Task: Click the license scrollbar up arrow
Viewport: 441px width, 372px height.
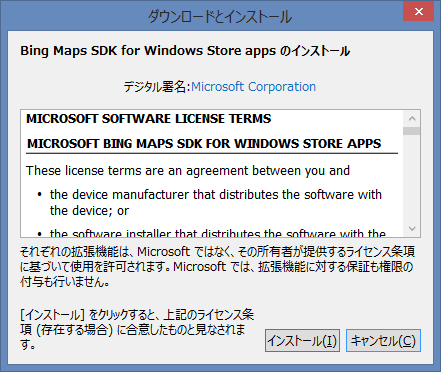Action: tap(412, 119)
